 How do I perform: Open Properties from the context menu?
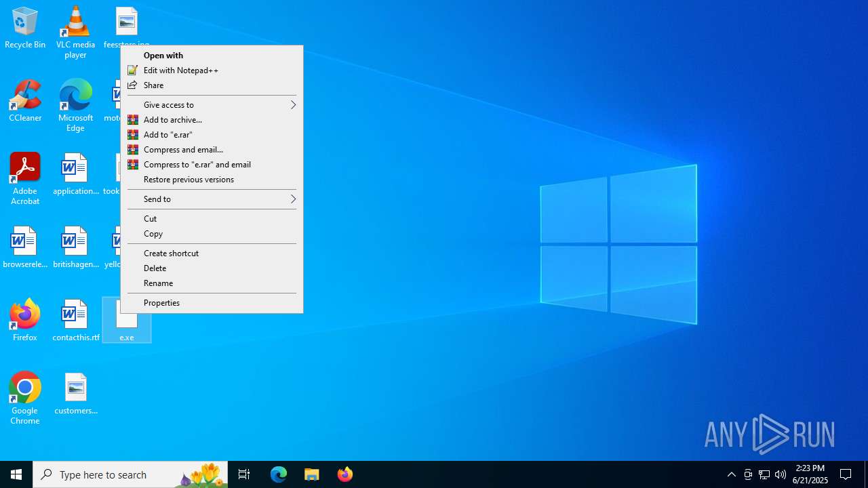click(x=212, y=303)
